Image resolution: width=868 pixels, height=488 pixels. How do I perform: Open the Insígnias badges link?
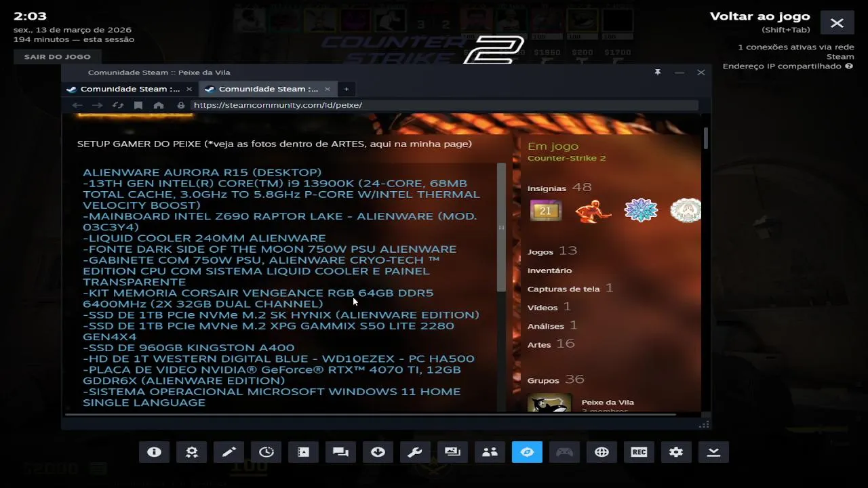point(547,188)
